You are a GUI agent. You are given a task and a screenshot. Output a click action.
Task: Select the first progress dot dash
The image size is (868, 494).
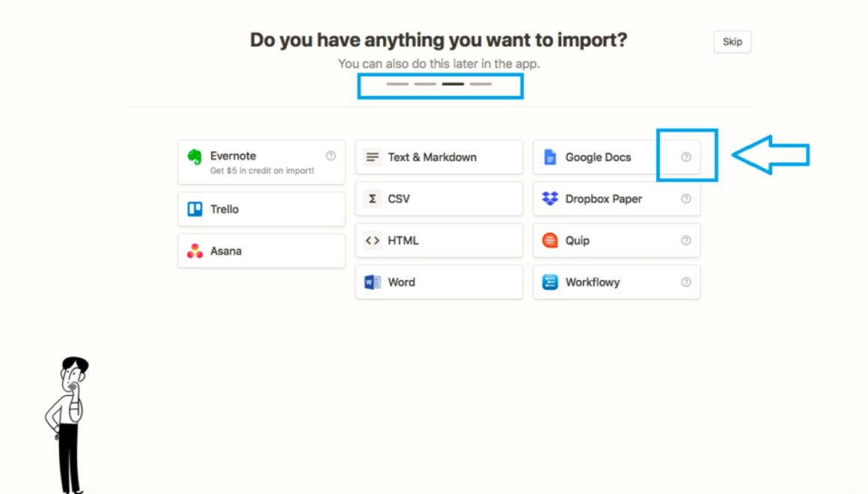point(397,85)
